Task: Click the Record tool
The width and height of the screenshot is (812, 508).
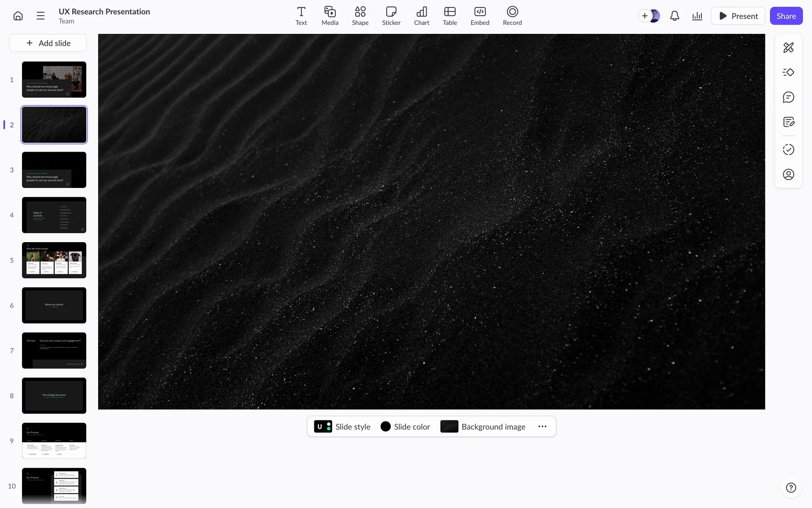Action: coord(512,16)
